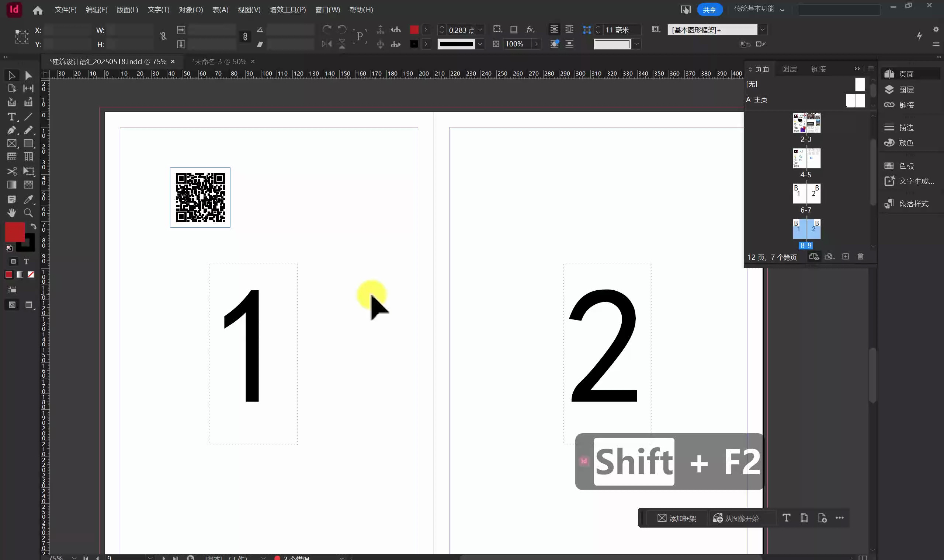Switch to 未命名-3 document tab
Viewport: 944px width, 560px height.
pyautogui.click(x=219, y=62)
